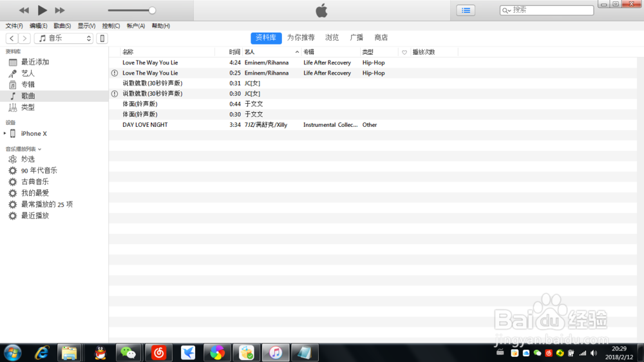644x362 pixels.
Task: Open the iTunes taskbar icon
Action: point(276,353)
